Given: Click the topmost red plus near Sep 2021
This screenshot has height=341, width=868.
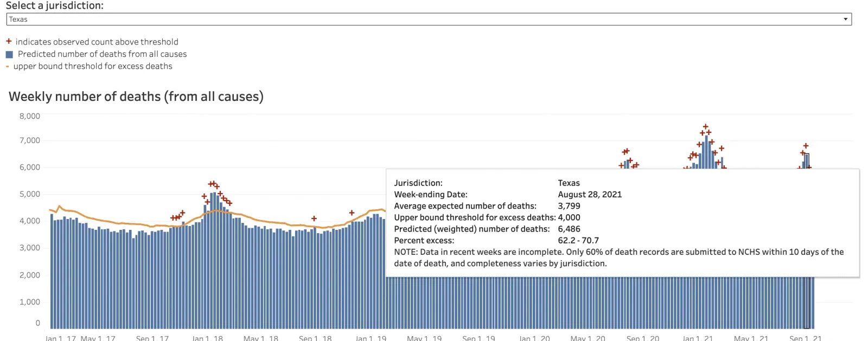Looking at the screenshot, I should point(806,146).
